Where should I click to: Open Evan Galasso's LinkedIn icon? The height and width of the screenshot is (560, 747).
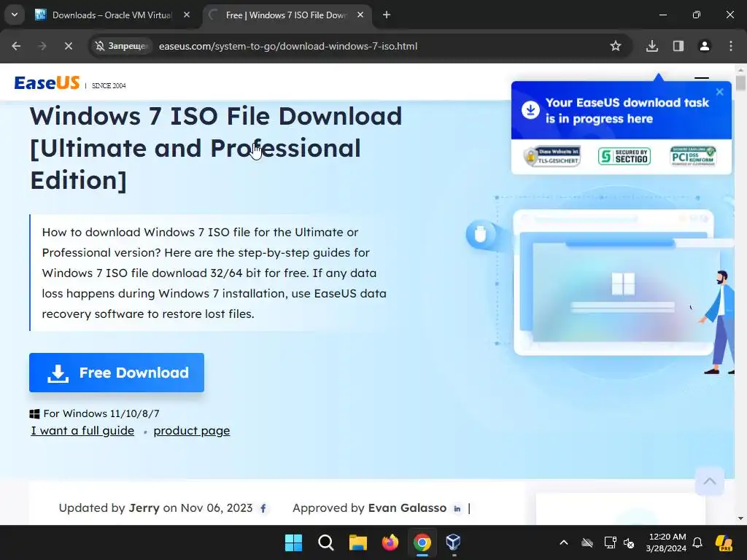pyautogui.click(x=457, y=508)
